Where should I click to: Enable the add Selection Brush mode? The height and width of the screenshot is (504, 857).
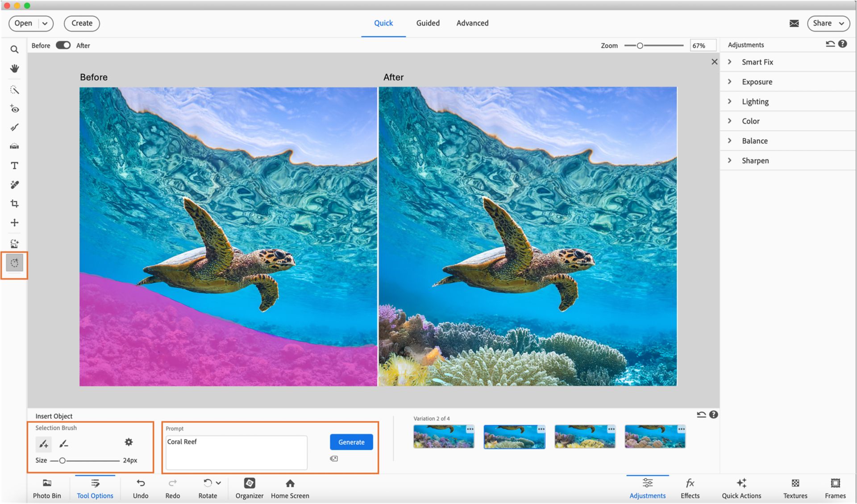coord(43,444)
